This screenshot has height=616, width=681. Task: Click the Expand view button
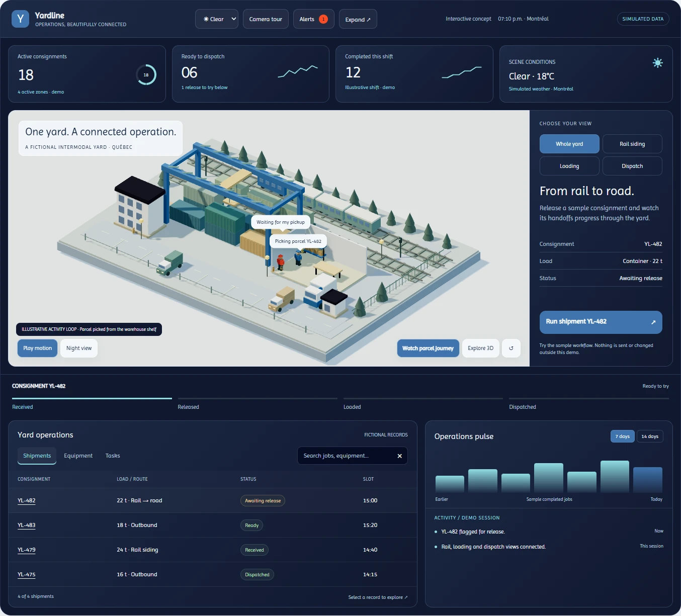[358, 19]
